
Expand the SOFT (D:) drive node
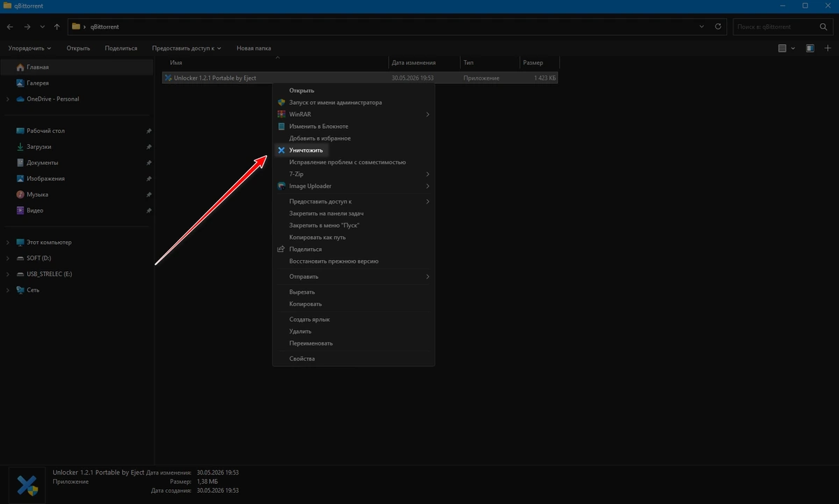8,258
